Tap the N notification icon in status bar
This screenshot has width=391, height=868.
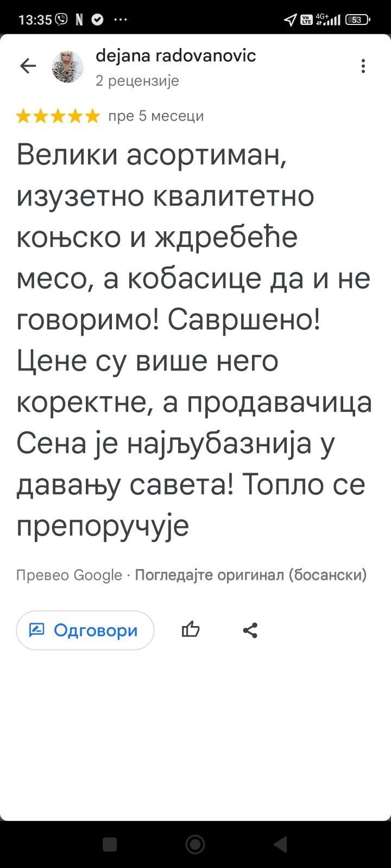click(79, 20)
